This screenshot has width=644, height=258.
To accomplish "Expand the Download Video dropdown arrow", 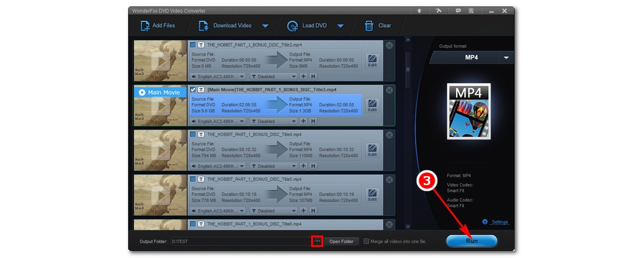I will point(265,26).
